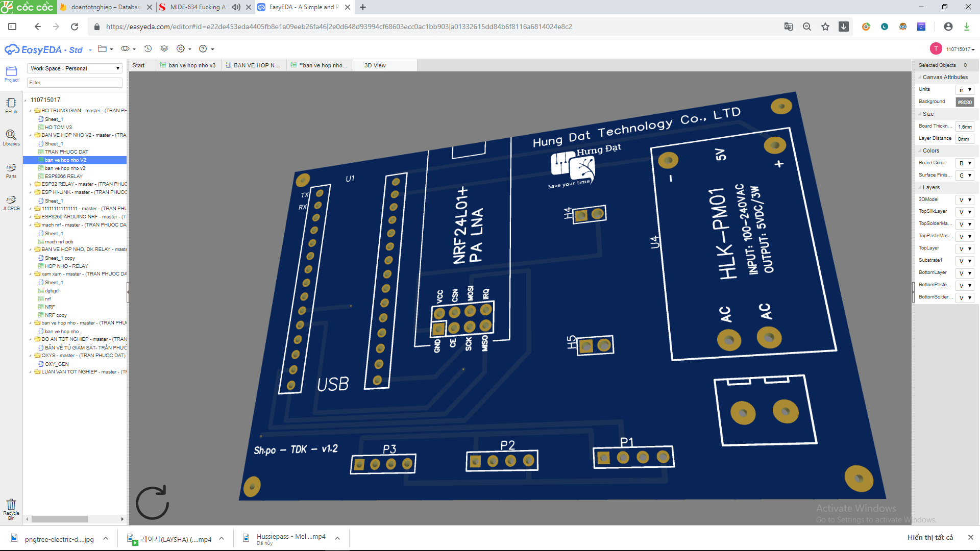Open the Surface Finish dropdown
Viewport: 980px width, 551px height.
tap(965, 176)
